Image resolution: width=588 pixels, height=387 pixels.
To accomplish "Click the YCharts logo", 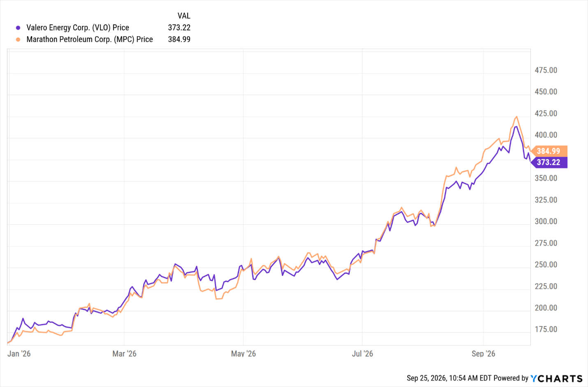I will pyautogui.click(x=557, y=378).
